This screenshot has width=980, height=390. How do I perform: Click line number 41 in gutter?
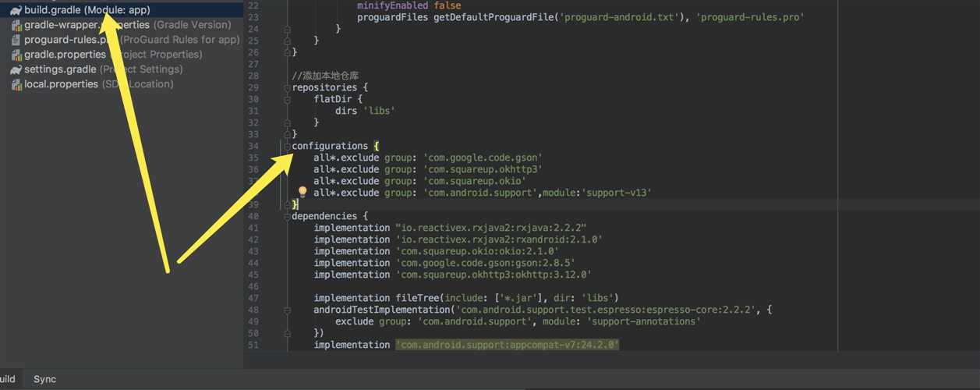coord(253,228)
